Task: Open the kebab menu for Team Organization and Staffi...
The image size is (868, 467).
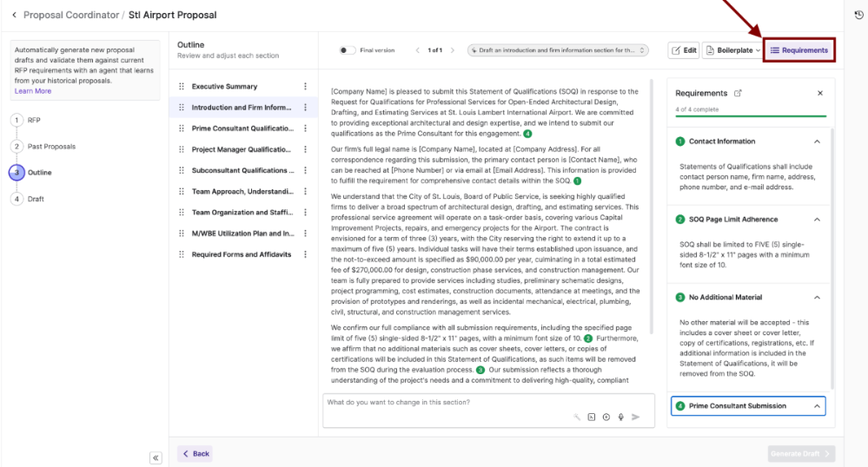Action: (x=305, y=213)
